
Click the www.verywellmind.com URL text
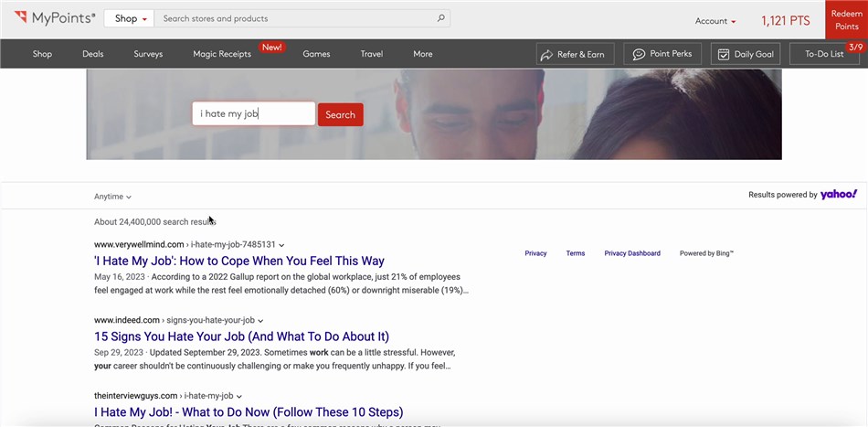tap(139, 244)
